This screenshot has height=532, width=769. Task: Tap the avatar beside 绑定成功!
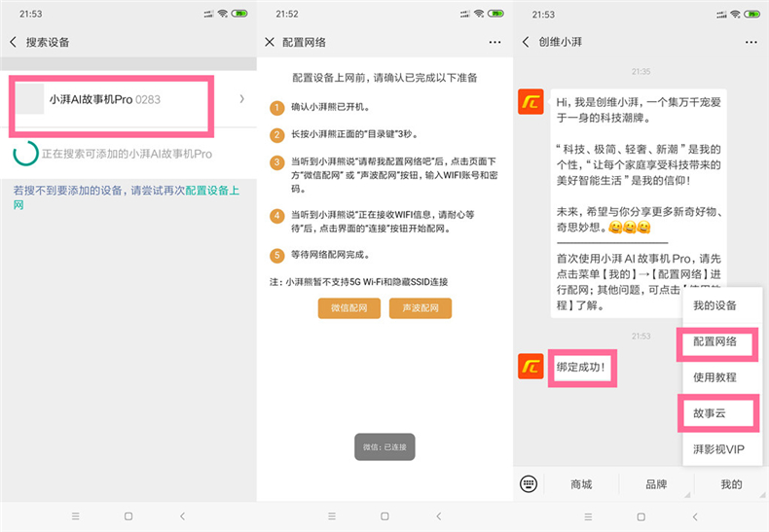pyautogui.click(x=531, y=366)
